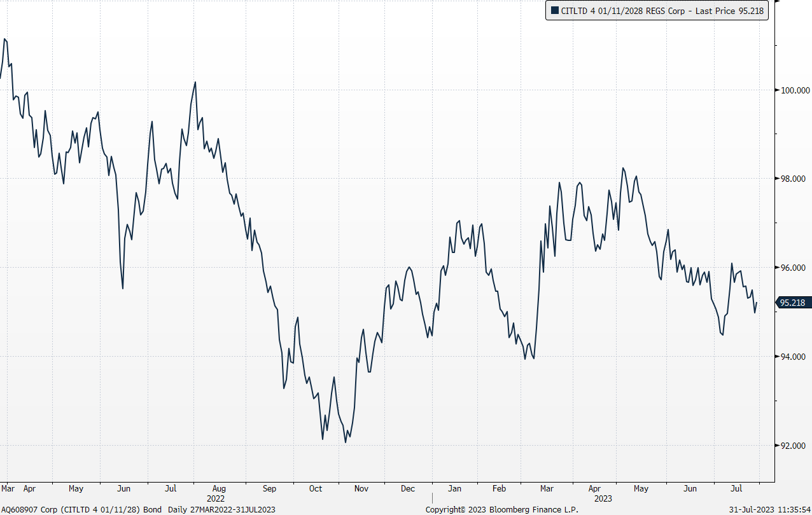Screen dimensions: 812x515
Task: Click the Jun x-axis label under 2022
Action: pyautogui.click(x=124, y=489)
